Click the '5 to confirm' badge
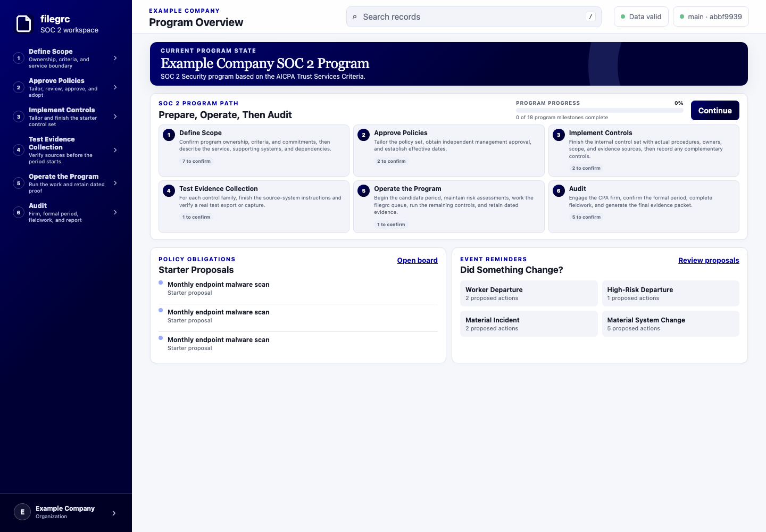 tap(586, 217)
